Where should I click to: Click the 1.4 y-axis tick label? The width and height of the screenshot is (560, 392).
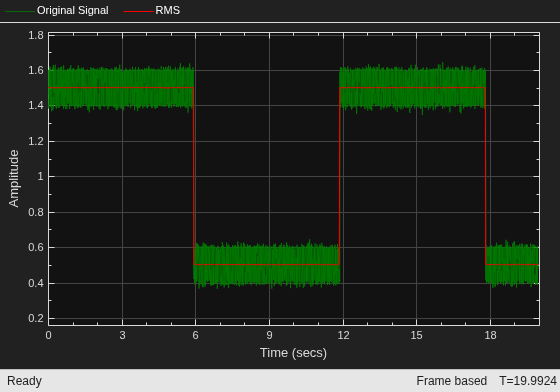coord(36,105)
